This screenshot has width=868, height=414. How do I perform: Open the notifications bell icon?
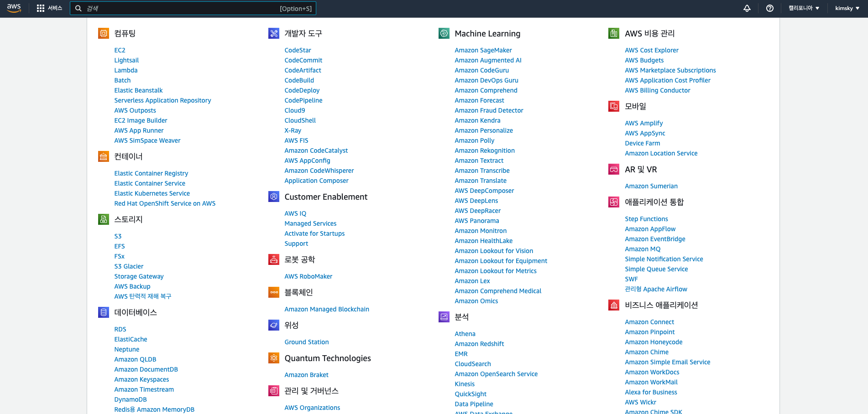coord(747,8)
